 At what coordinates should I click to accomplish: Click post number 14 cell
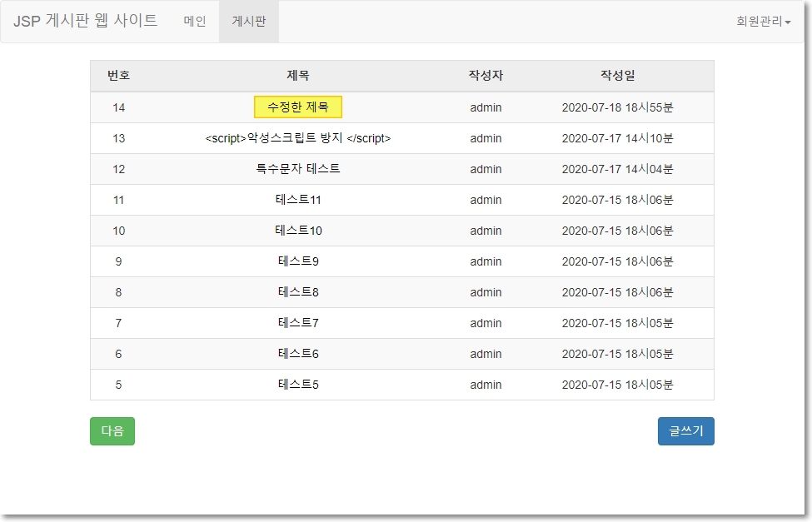point(118,107)
